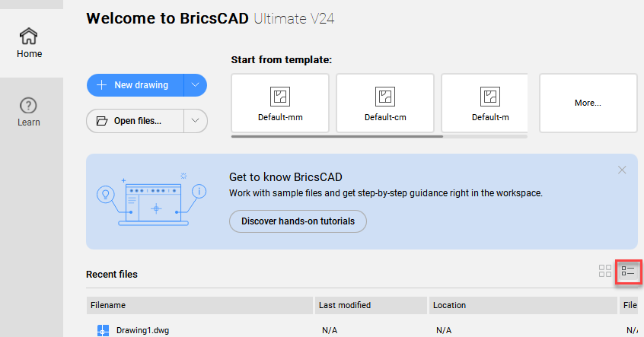Sort recent files by Filename column
The height and width of the screenshot is (337, 644).
pos(199,305)
